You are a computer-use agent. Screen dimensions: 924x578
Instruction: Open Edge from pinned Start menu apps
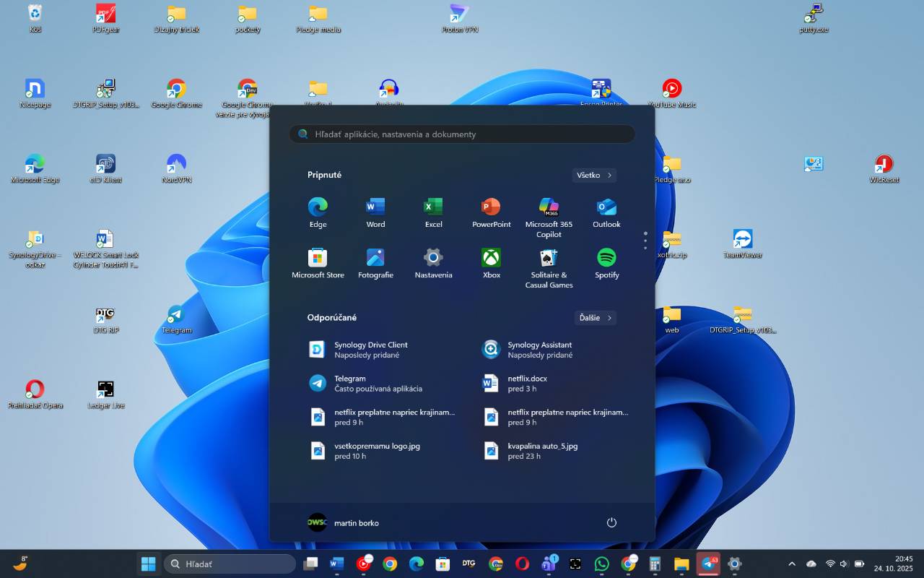click(318, 213)
